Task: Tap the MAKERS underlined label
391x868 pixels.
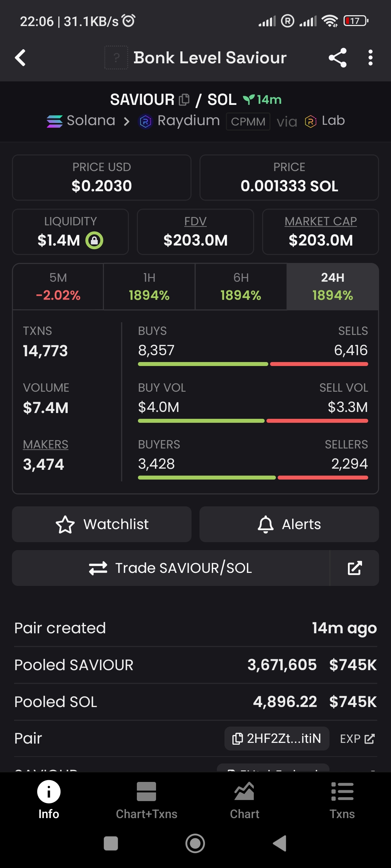Action: (x=46, y=444)
